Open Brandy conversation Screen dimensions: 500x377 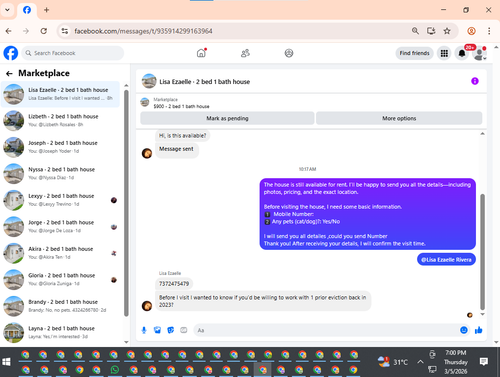tap(60, 306)
